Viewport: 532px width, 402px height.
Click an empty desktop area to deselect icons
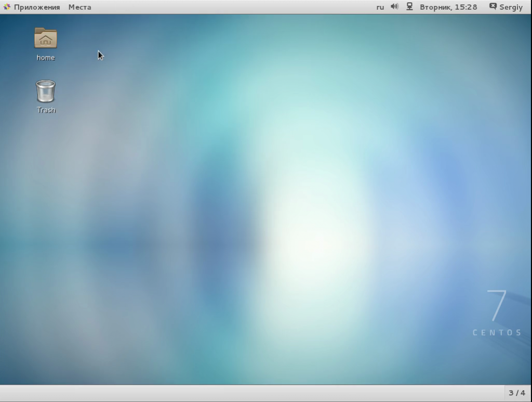[260, 208]
